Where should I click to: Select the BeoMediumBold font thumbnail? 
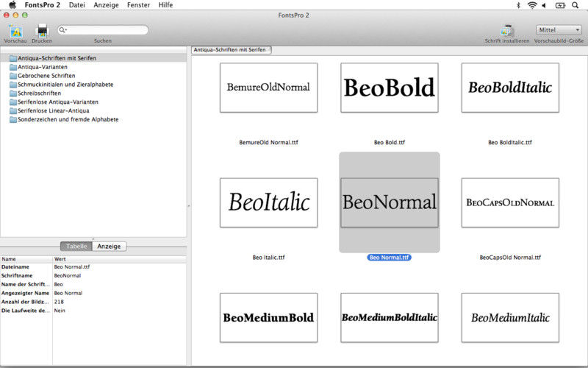point(268,317)
